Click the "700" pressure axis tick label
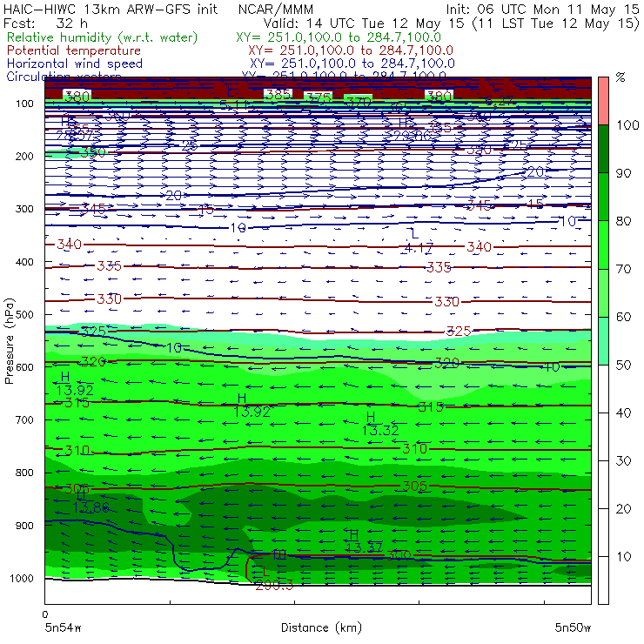This screenshot has height=644, width=644. 24,420
